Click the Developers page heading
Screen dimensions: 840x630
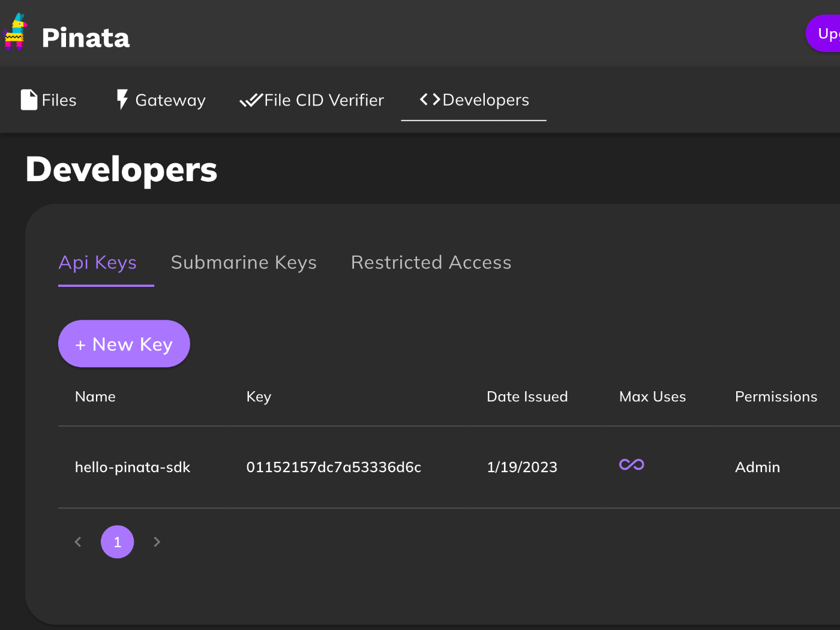click(122, 170)
